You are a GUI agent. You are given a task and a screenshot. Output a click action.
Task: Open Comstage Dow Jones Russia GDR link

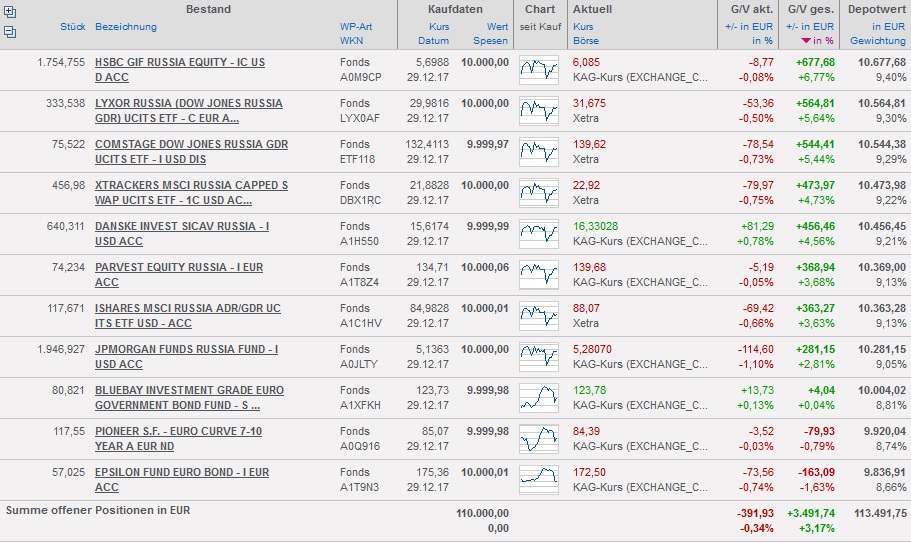pos(191,152)
